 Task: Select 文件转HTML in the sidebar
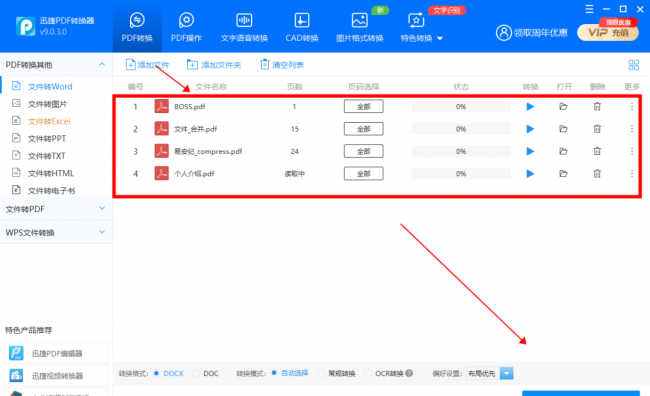[50, 173]
